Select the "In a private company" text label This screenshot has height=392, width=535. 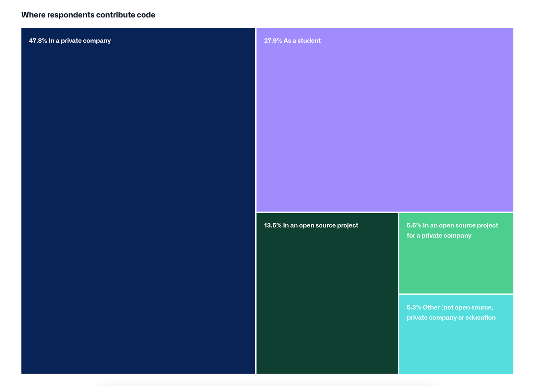pyautogui.click(x=80, y=40)
